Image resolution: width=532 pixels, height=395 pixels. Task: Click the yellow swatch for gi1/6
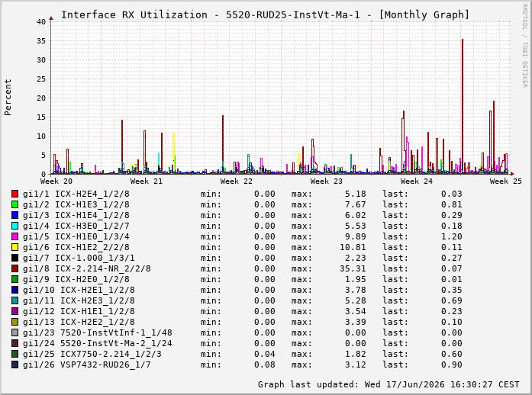(x=15, y=247)
